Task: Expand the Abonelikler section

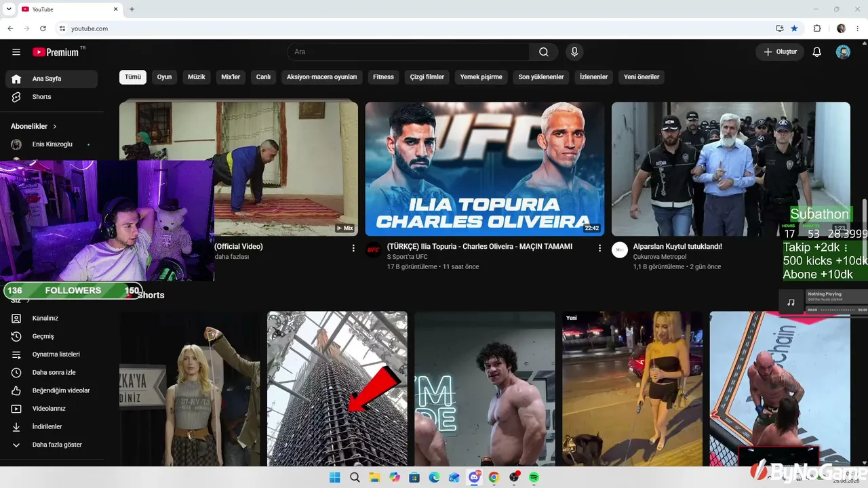Action: 34,126
